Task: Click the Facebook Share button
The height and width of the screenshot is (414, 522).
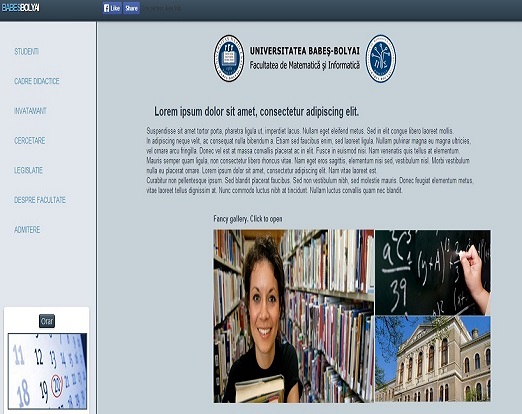Action: point(131,8)
